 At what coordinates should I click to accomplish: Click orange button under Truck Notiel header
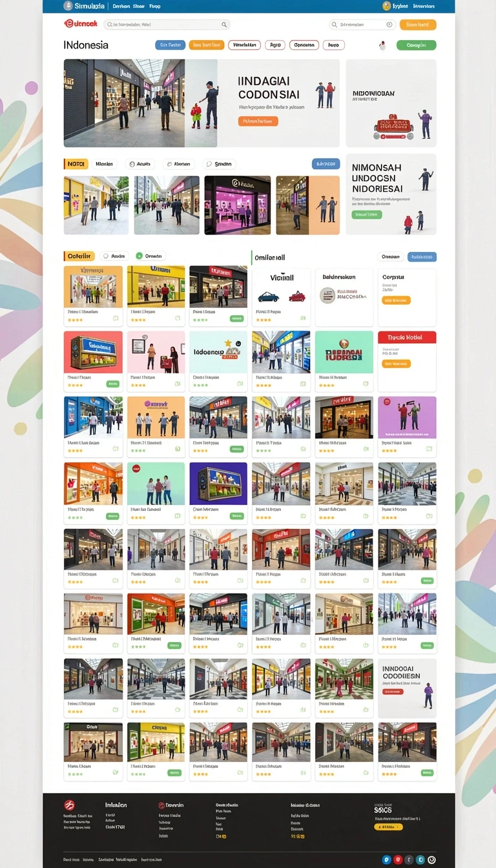(x=397, y=364)
